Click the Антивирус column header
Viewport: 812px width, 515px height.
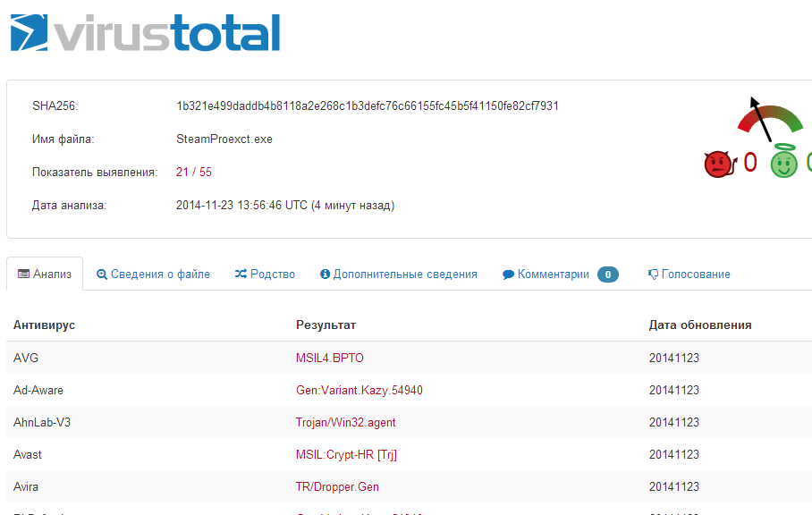(44, 325)
